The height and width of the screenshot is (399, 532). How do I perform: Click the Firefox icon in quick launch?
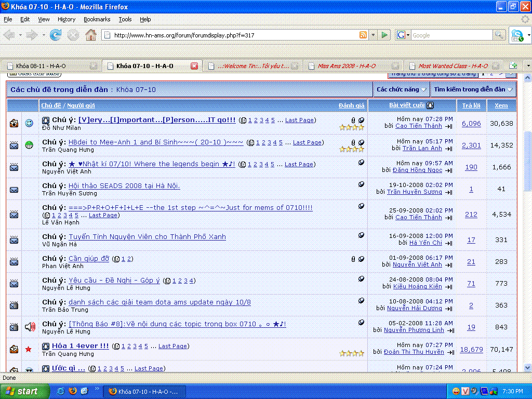click(73, 391)
